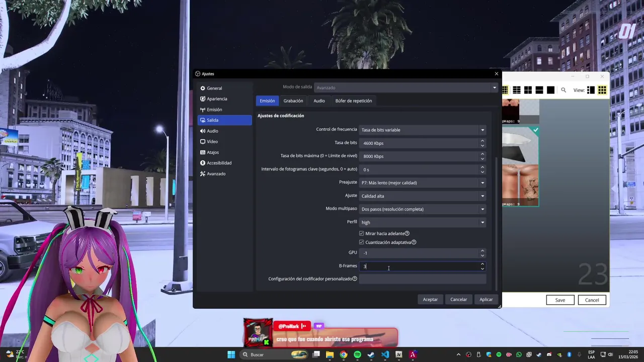The height and width of the screenshot is (362, 644).
Task: Switch View to thumbnail grid mode
Action: (602, 90)
